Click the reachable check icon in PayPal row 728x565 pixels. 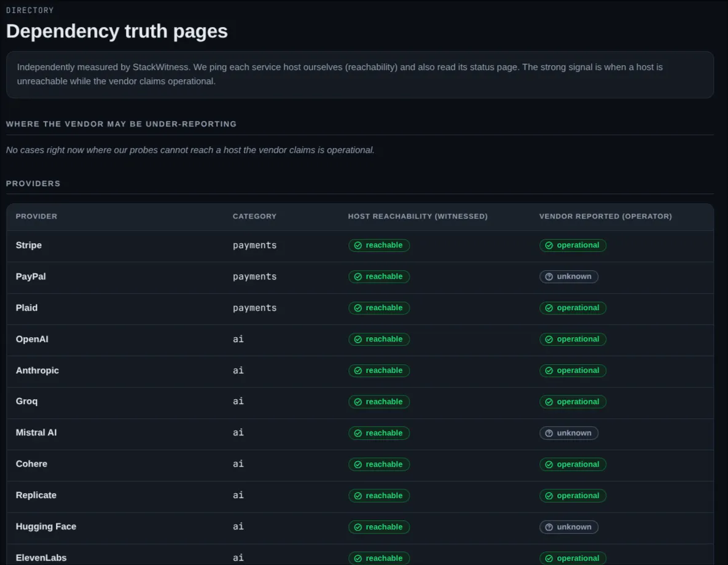pos(358,277)
